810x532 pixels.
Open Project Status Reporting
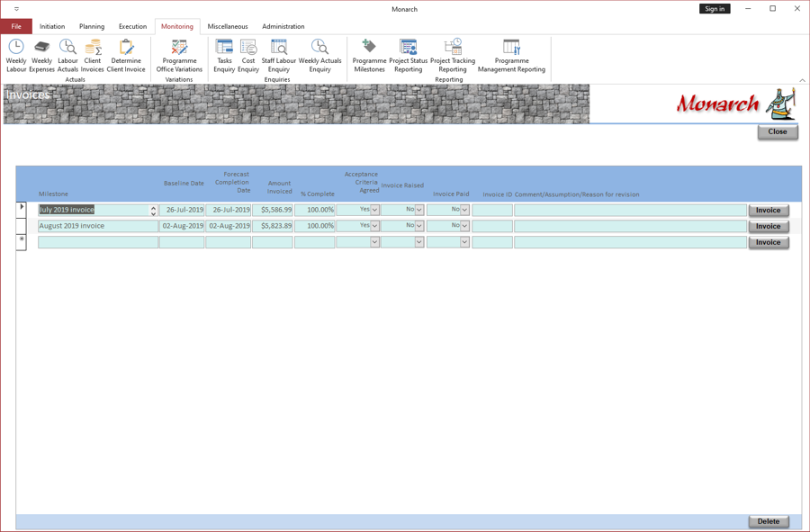pyautogui.click(x=408, y=56)
